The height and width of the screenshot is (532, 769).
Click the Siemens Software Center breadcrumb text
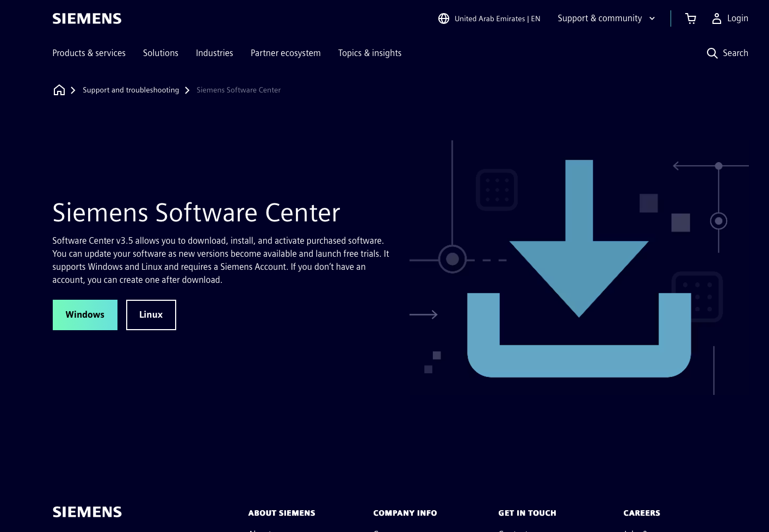(x=239, y=90)
